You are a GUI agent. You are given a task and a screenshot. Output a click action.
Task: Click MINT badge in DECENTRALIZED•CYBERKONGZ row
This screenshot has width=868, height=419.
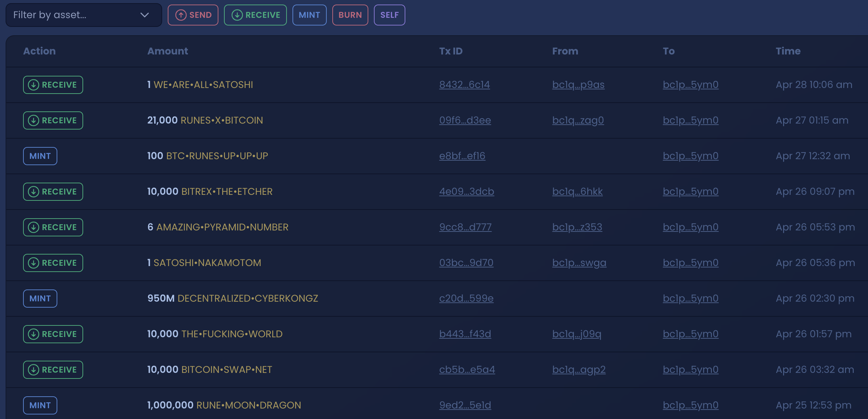click(x=40, y=299)
